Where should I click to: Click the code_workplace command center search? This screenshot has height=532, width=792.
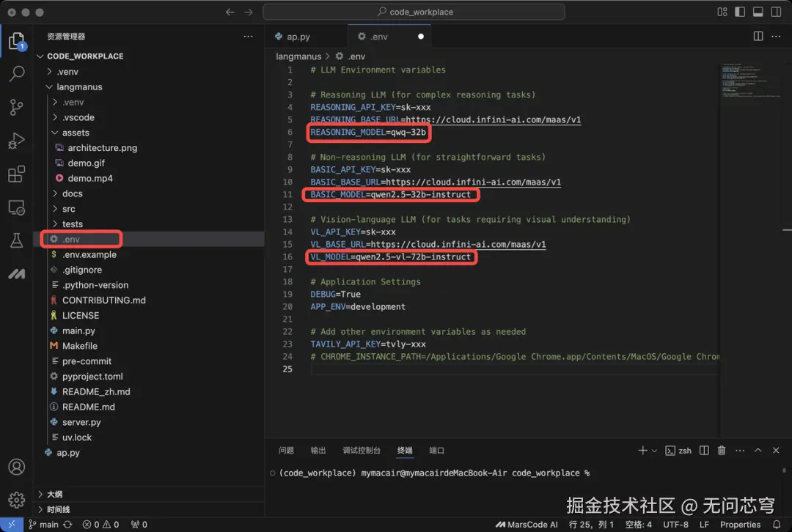click(414, 12)
